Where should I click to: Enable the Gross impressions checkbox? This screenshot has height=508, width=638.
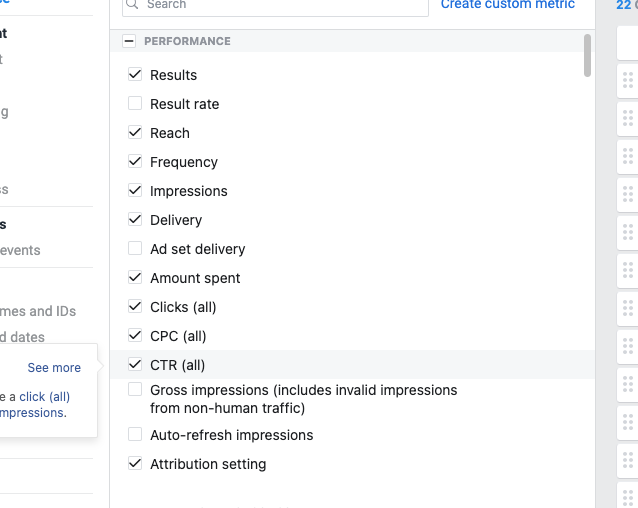point(135,390)
